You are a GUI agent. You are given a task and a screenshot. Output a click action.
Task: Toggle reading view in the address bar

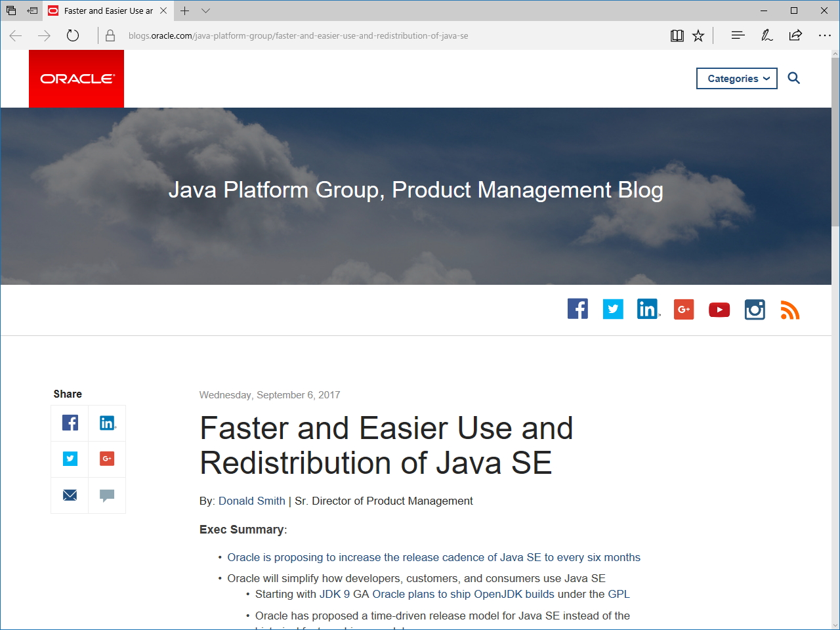coord(677,35)
